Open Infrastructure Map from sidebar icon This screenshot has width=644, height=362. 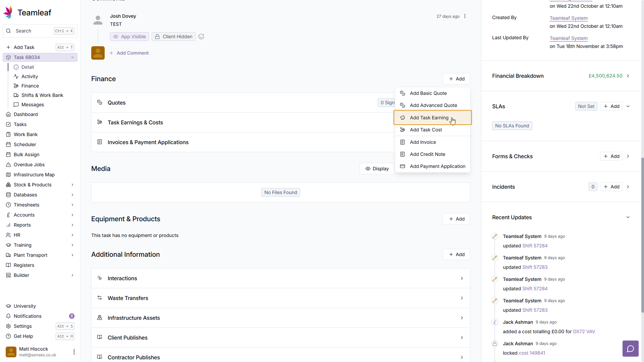click(9, 175)
